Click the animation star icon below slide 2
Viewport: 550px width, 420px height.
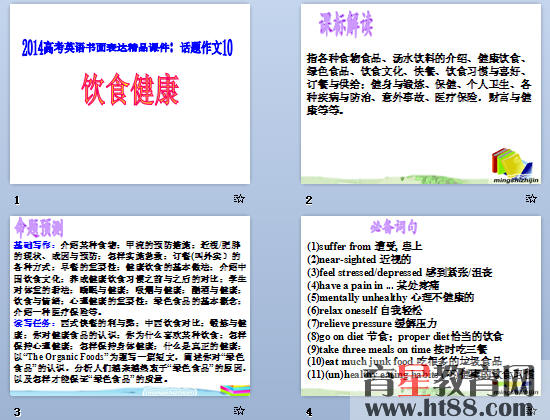point(531,199)
